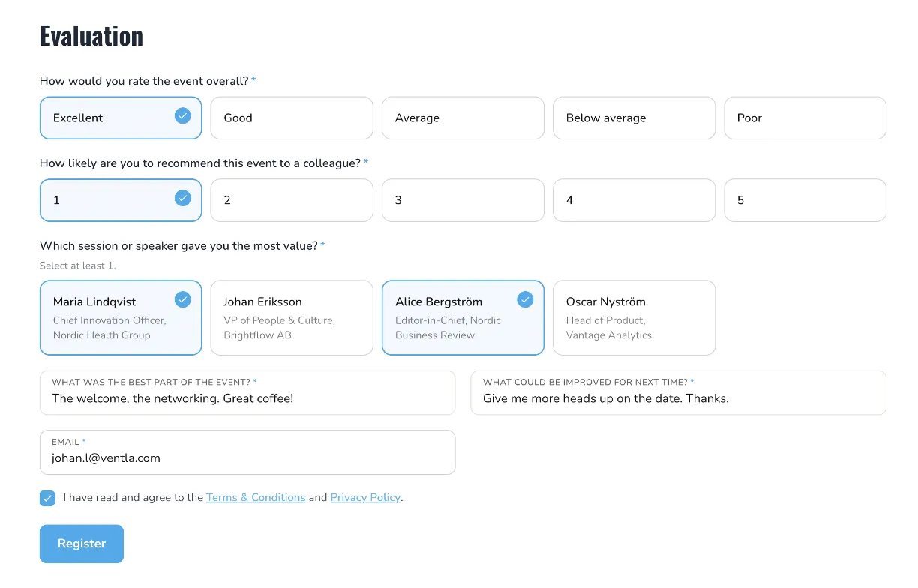This screenshot has height=588, width=918.
Task: Deselect speaker Alice Bergström card
Action: point(463,317)
